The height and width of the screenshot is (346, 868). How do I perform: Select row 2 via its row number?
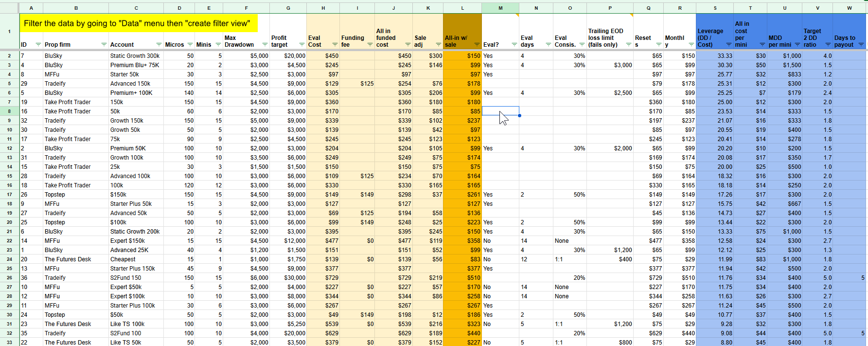(x=9, y=55)
